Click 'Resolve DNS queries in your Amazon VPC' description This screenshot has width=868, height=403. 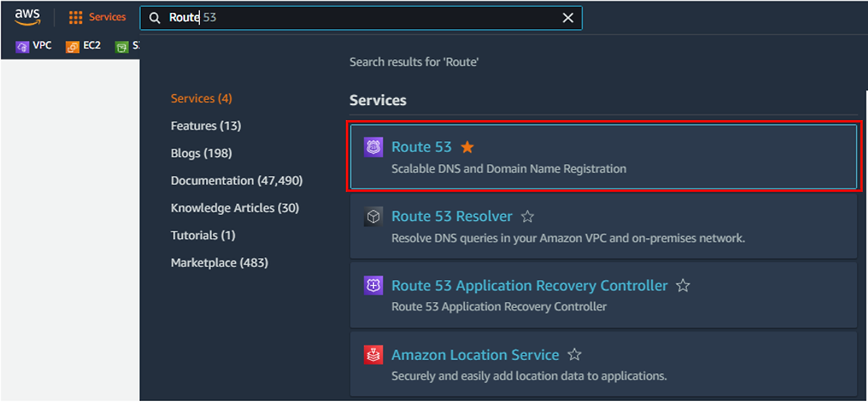pyautogui.click(x=568, y=238)
